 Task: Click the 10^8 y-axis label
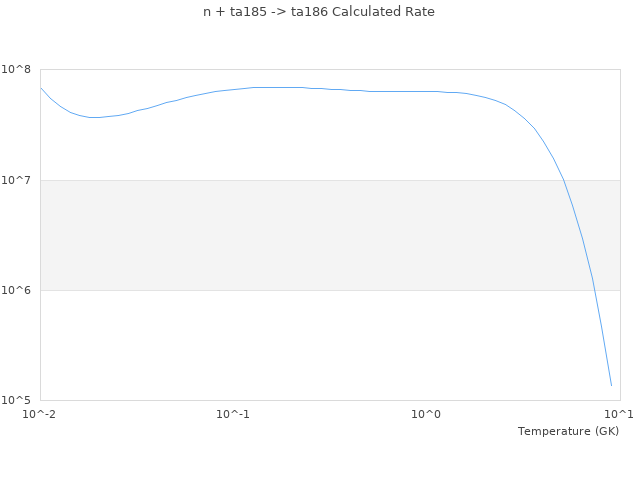(20, 70)
